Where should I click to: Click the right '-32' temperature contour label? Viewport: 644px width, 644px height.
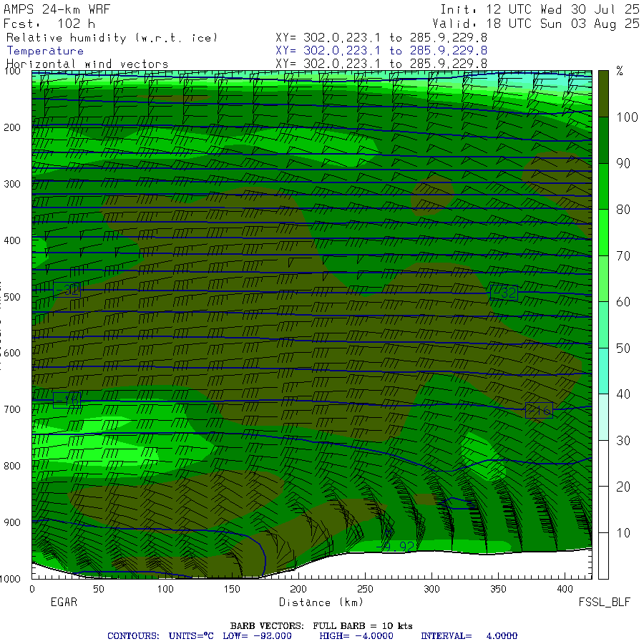coord(504,293)
